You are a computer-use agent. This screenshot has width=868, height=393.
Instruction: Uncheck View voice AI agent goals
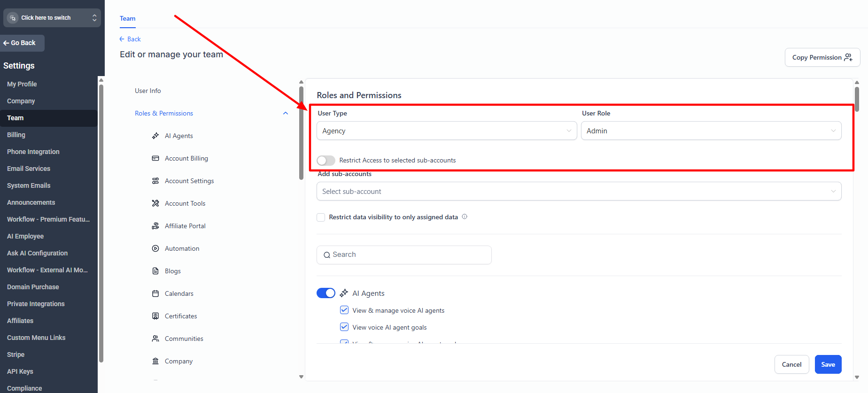(344, 327)
